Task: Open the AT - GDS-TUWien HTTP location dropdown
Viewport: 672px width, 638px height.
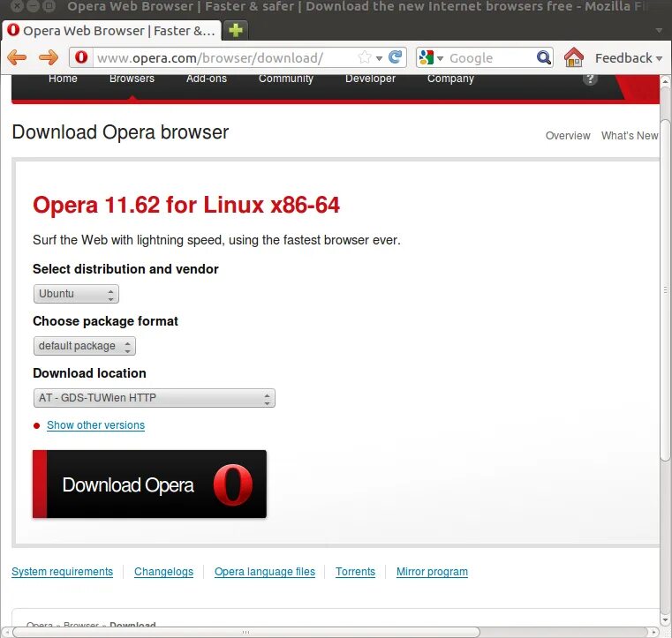Action: pyautogui.click(x=155, y=398)
